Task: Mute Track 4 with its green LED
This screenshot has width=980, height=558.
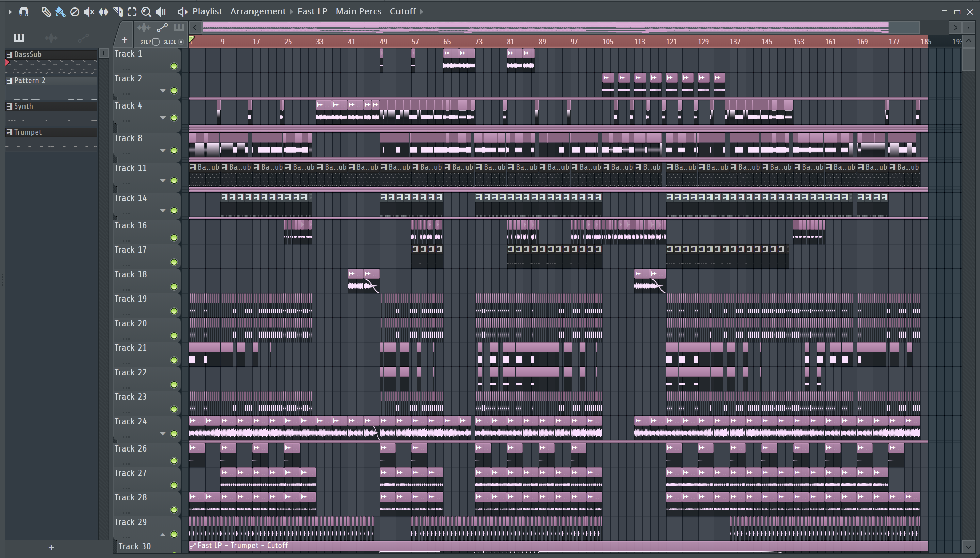Action: pyautogui.click(x=174, y=118)
